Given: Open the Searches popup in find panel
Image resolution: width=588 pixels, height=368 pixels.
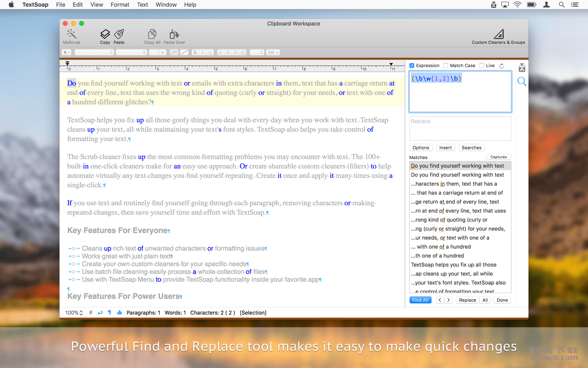Looking at the screenshot, I should point(472,148).
